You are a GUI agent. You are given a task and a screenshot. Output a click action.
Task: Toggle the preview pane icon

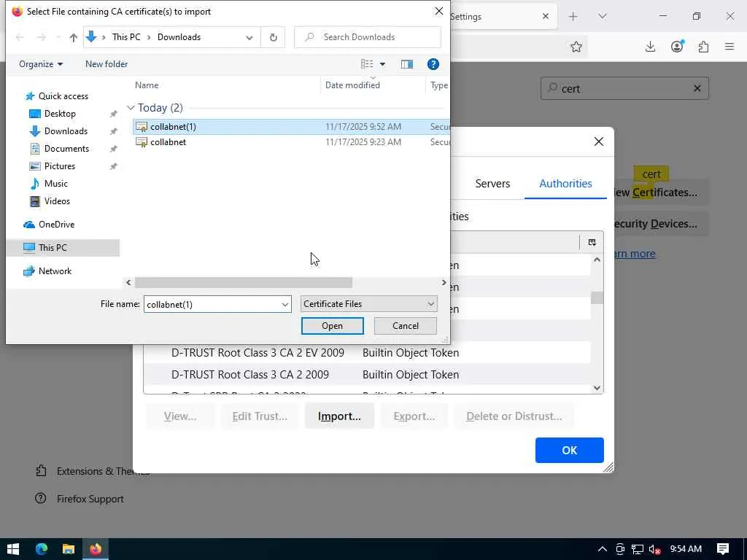point(407,64)
